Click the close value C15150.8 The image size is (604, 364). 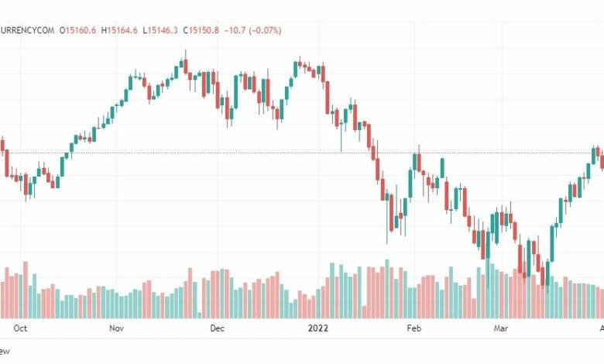[x=201, y=30]
